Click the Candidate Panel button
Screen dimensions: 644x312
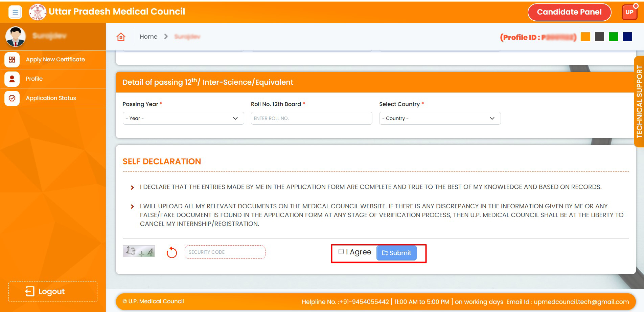point(569,12)
